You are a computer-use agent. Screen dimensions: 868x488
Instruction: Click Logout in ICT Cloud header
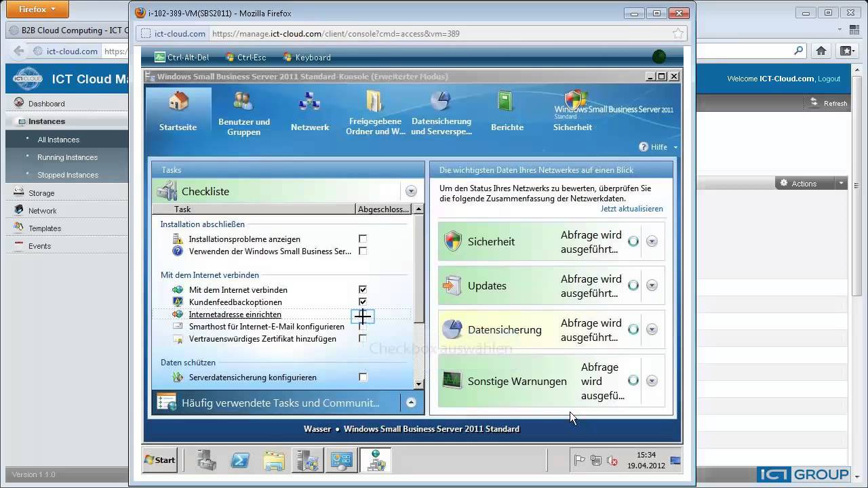[829, 79]
